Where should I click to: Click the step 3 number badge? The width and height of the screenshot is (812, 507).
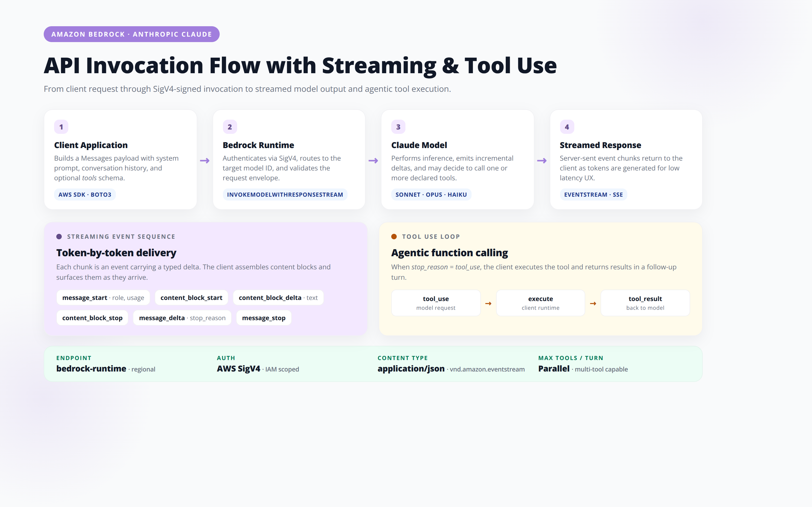[398, 127]
